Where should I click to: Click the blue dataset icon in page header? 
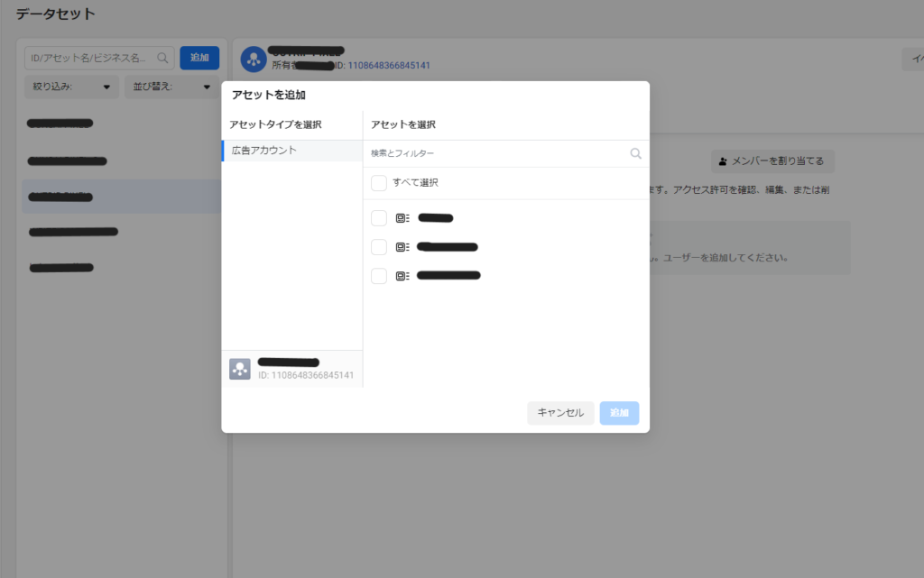[x=254, y=59]
